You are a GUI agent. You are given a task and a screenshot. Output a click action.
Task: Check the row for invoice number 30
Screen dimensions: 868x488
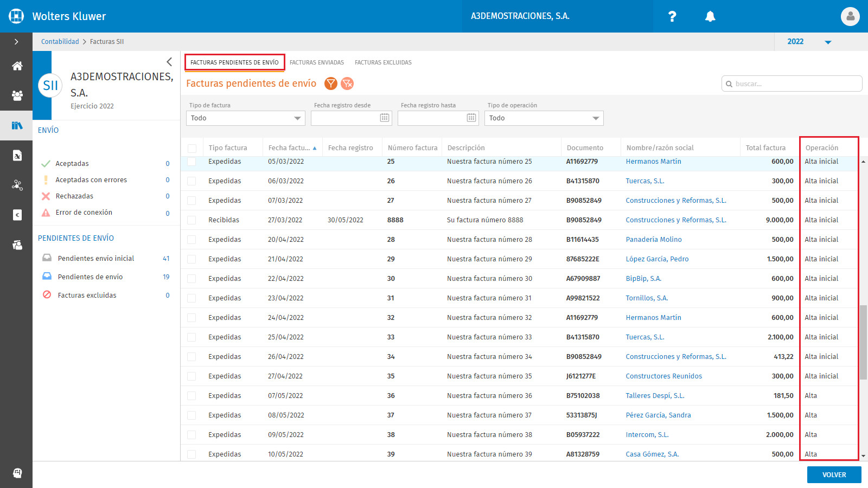click(x=192, y=279)
